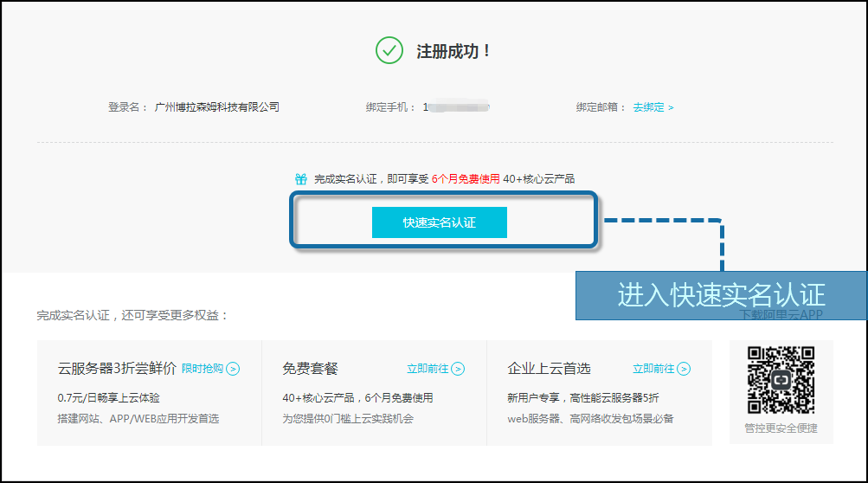Screen dimensions: 868x483
Task: Click the green registration success checkmark icon
Action: click(389, 50)
